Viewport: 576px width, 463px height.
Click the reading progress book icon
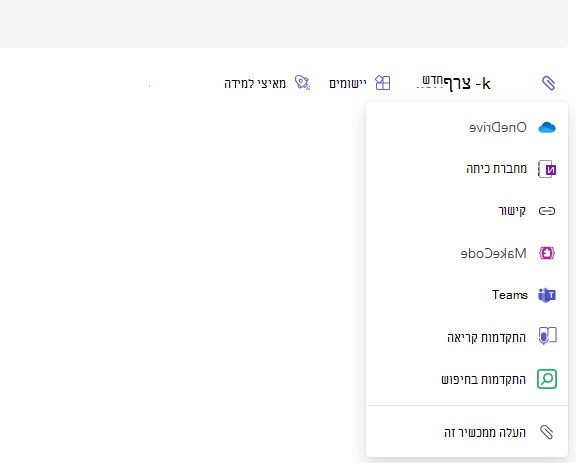[x=548, y=336]
